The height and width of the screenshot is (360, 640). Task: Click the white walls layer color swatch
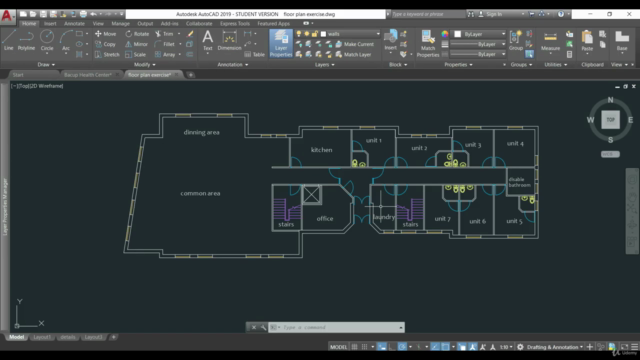[323, 34]
